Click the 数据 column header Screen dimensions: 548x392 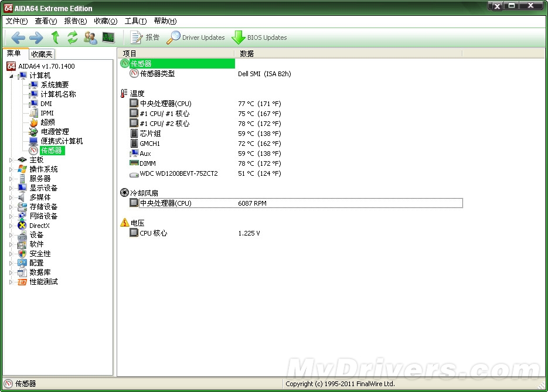tap(349, 53)
